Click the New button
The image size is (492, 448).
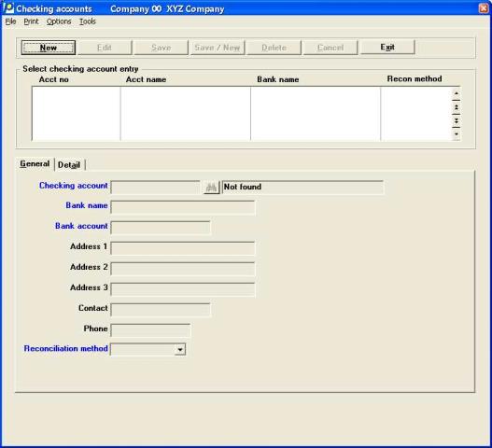click(49, 48)
